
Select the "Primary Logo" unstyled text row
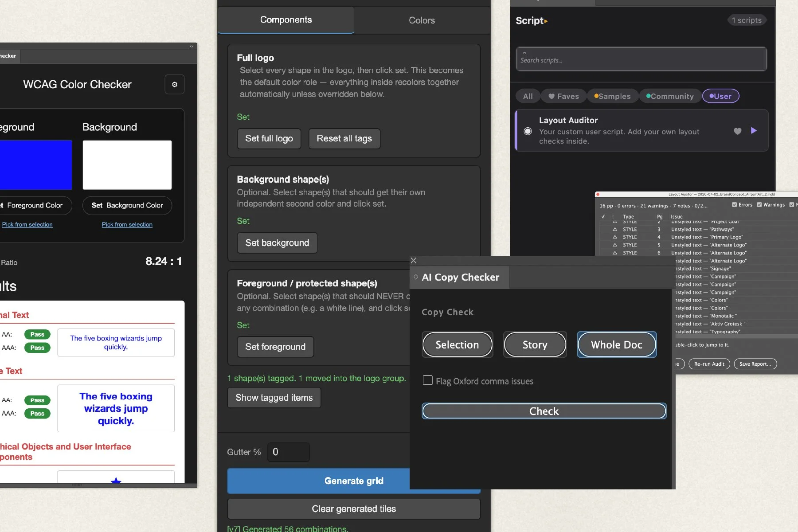click(699, 237)
